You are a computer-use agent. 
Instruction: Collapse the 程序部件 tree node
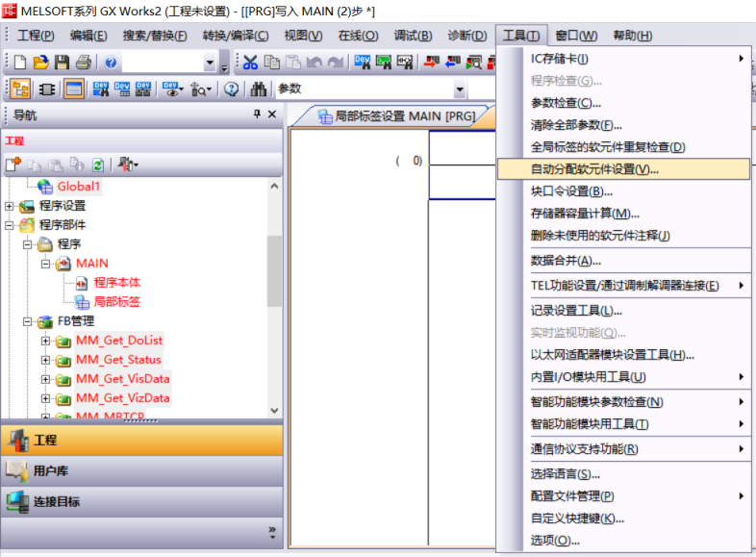(9, 225)
